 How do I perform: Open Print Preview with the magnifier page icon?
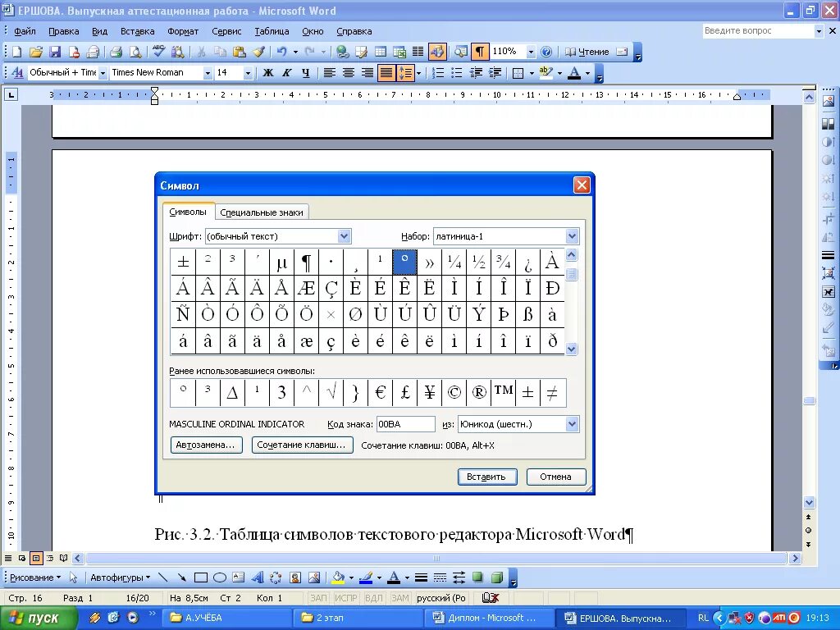point(135,52)
